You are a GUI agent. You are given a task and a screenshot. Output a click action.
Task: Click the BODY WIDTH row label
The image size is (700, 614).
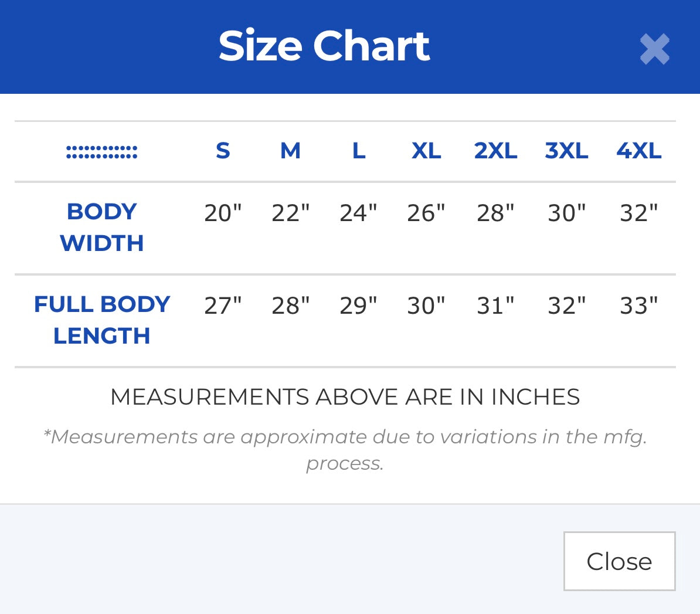(x=102, y=227)
